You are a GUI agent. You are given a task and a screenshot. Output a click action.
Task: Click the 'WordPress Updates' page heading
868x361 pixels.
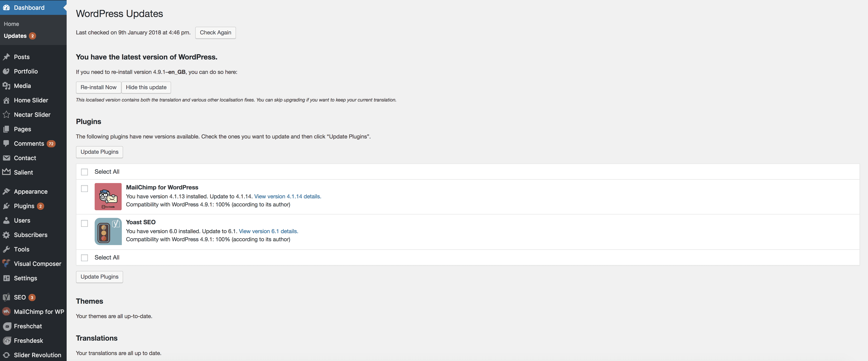[119, 14]
